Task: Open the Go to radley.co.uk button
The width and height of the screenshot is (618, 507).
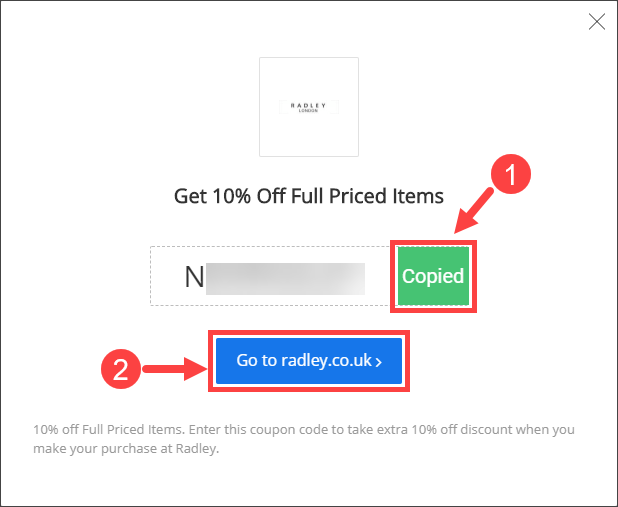Action: [309, 361]
